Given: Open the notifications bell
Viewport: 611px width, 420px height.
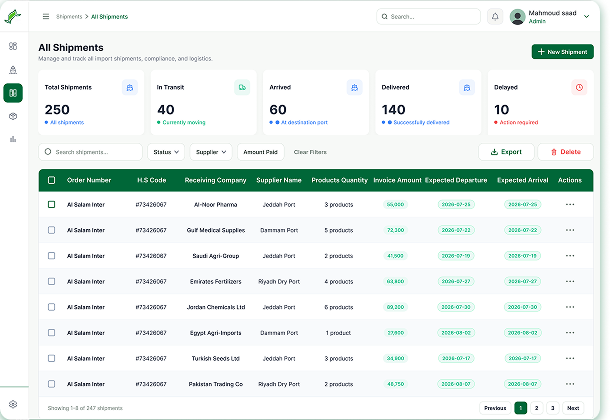Looking at the screenshot, I should pyautogui.click(x=495, y=17).
